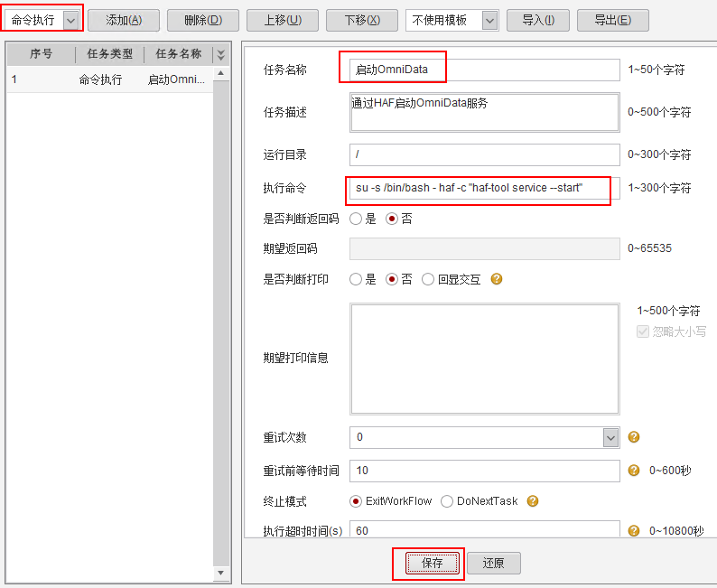Click 下移(X) button
Image resolution: width=717 pixels, height=588 pixels.
pyautogui.click(x=362, y=21)
